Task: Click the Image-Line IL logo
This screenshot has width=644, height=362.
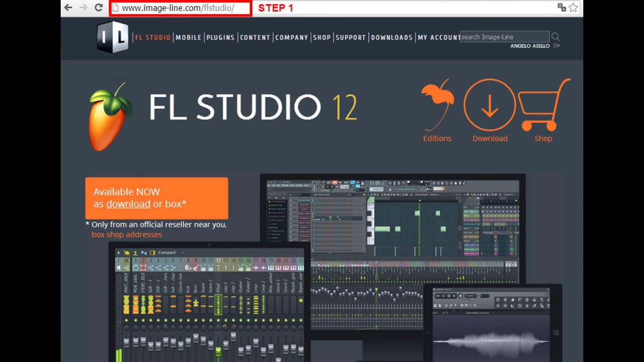Action: point(113,36)
